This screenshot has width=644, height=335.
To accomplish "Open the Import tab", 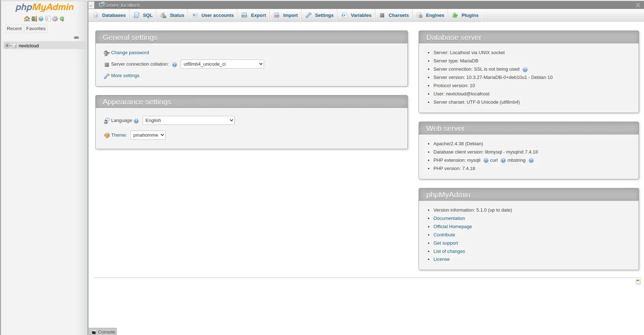I will (x=286, y=15).
